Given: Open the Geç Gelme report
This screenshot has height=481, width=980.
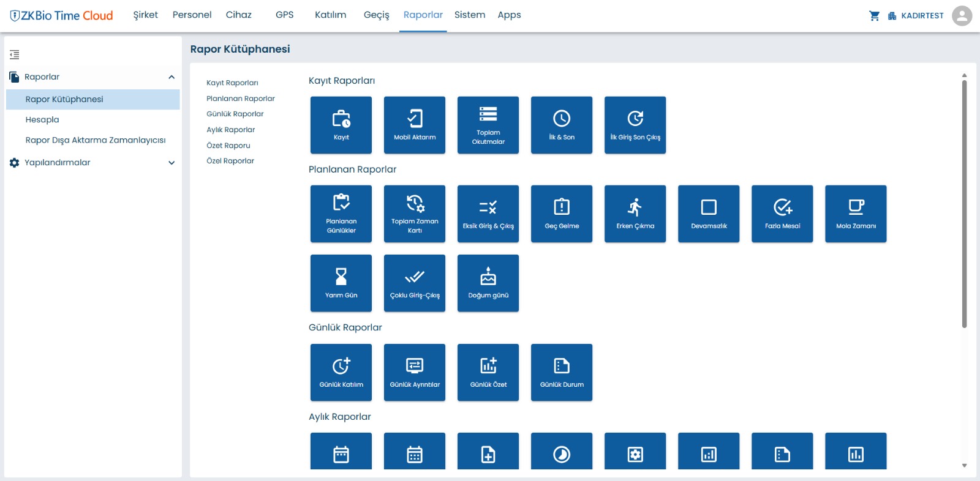Looking at the screenshot, I should [561, 214].
